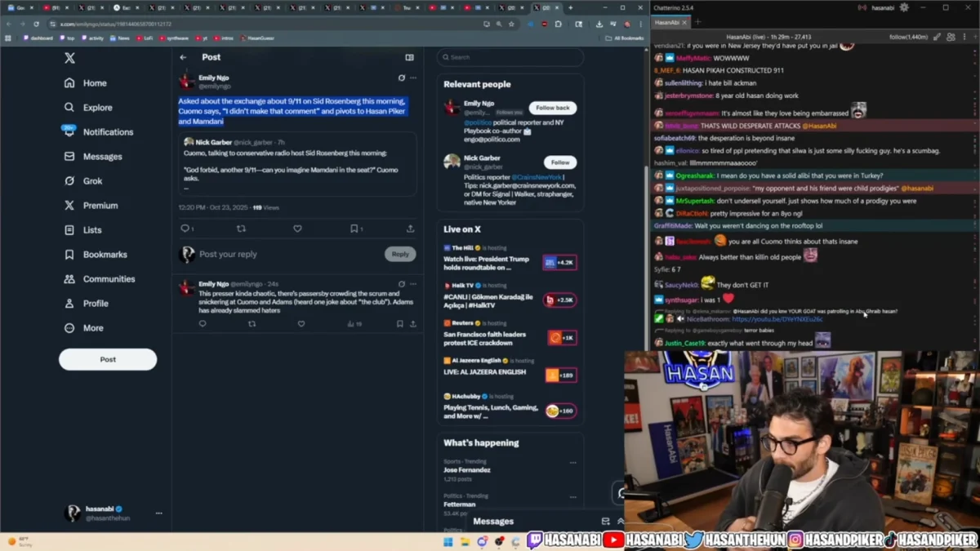This screenshot has height=551, width=980.
Task: Click the X logo icon
Action: pos(69,58)
